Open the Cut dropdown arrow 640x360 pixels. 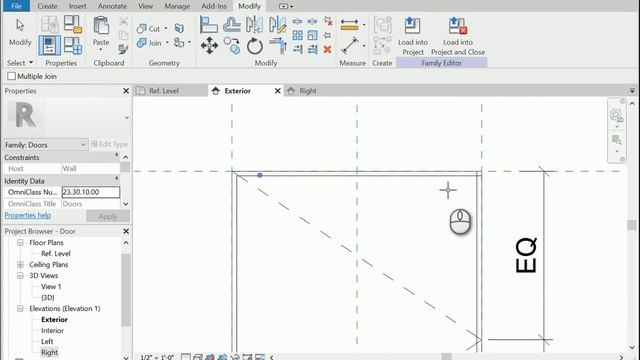166,29
